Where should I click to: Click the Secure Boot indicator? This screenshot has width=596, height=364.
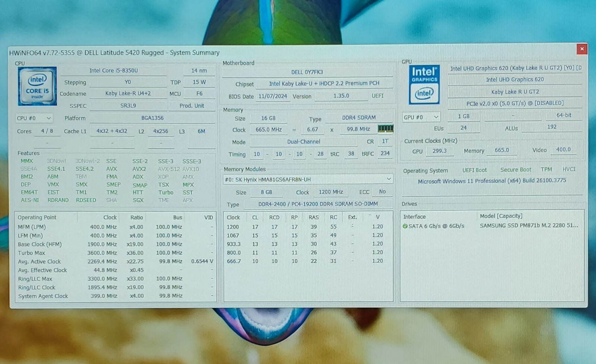click(516, 170)
